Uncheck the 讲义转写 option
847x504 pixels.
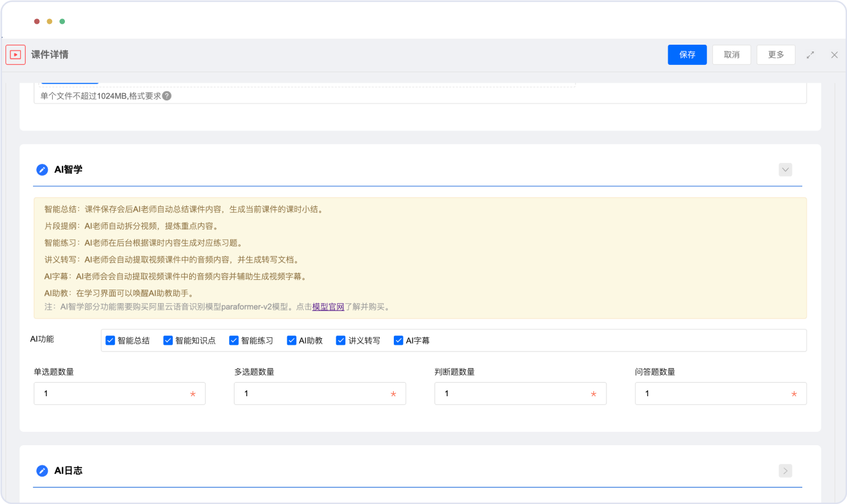341,340
